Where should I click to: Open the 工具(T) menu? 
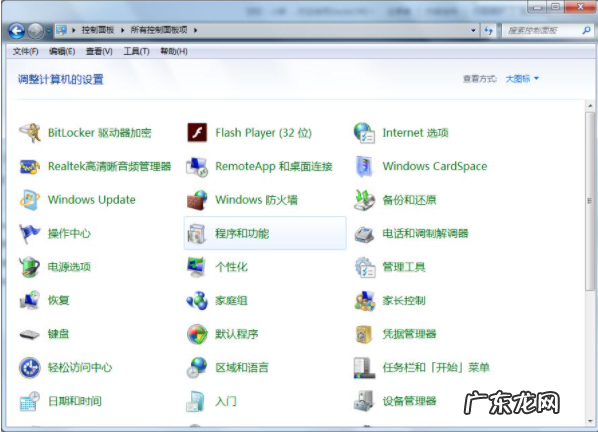[136, 51]
